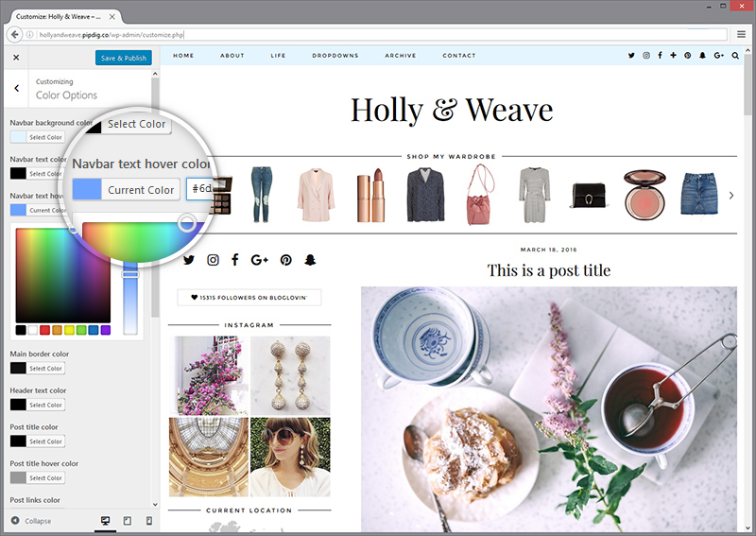Click the sidebar Google Plus icon
Image resolution: width=756 pixels, height=536 pixels.
259,260
